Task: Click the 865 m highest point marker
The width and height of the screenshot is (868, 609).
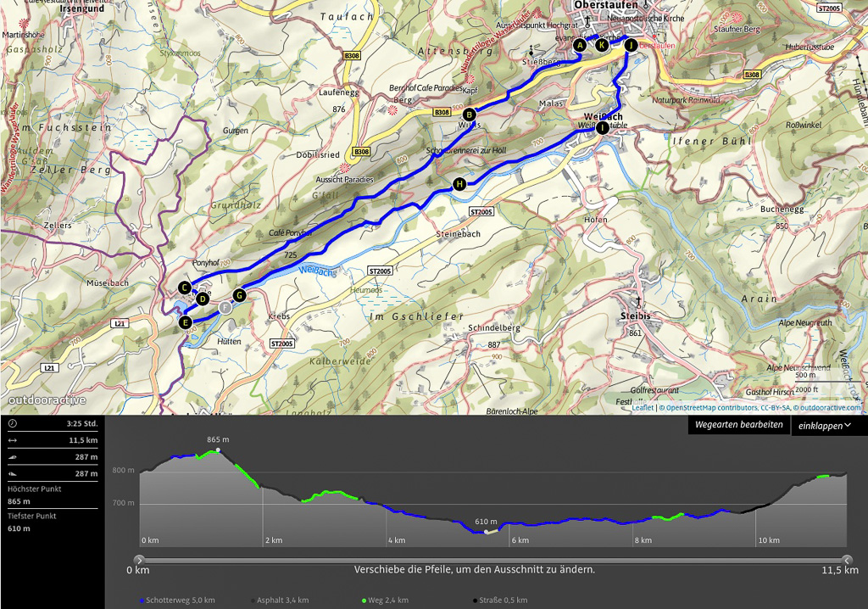Action: [x=219, y=450]
